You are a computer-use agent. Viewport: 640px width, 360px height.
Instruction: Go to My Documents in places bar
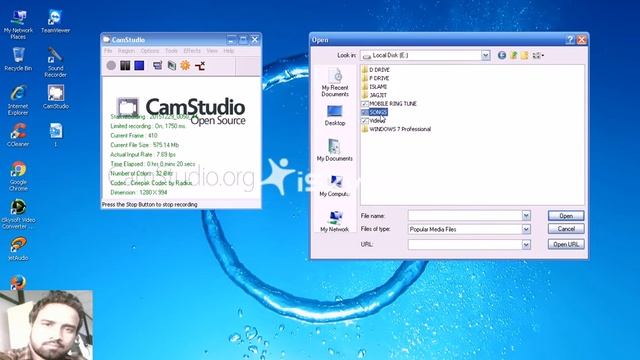(335, 150)
